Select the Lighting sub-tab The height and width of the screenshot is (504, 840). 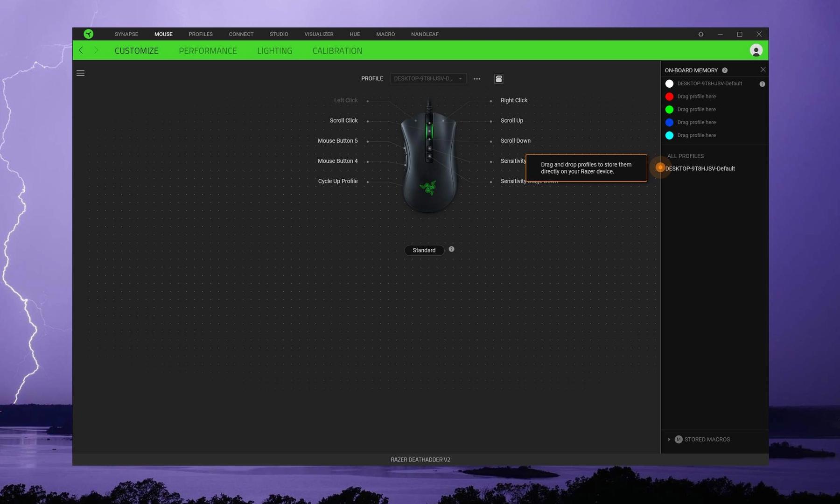click(x=274, y=51)
